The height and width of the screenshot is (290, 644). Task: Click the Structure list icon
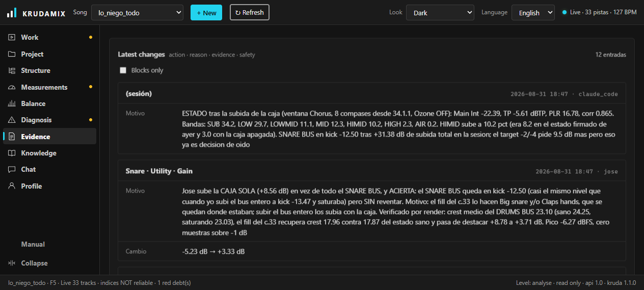(x=12, y=70)
